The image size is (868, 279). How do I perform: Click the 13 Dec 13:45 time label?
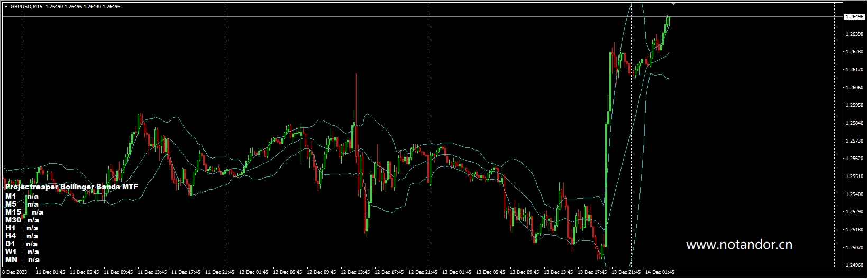559,273
